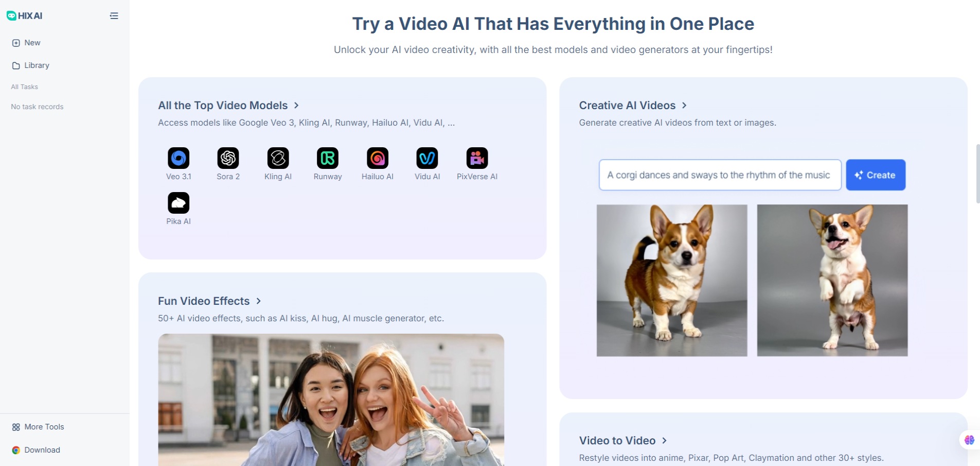Click the New plus icon in the sidebar
The height and width of the screenshot is (466, 980).
click(16, 43)
